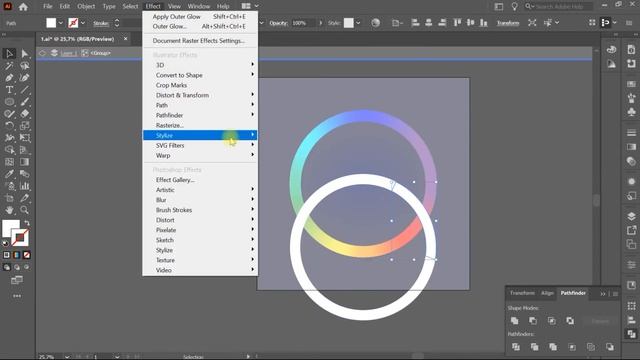This screenshot has height=360, width=640.
Task: Open Stylize submenu under Illustrator Effects
Action: (x=200, y=135)
